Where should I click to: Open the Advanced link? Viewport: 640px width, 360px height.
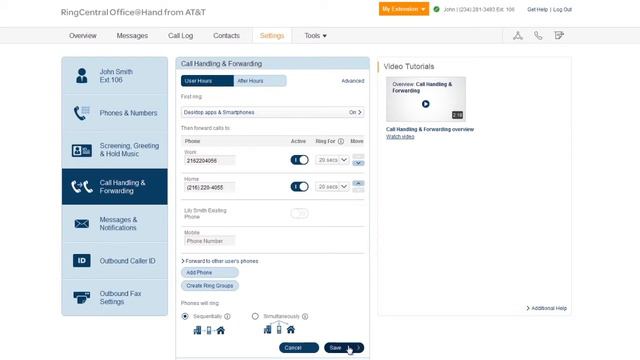click(x=353, y=81)
